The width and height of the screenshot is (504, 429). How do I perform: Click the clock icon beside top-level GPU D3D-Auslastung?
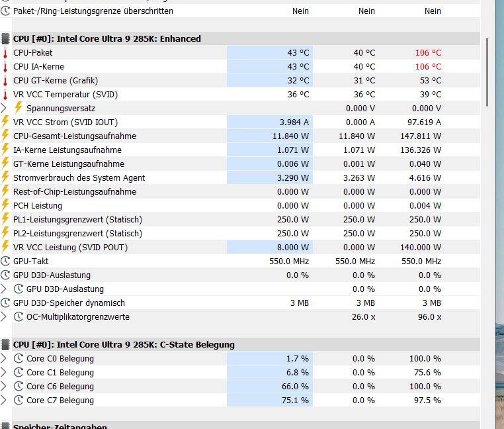[x=5, y=275]
